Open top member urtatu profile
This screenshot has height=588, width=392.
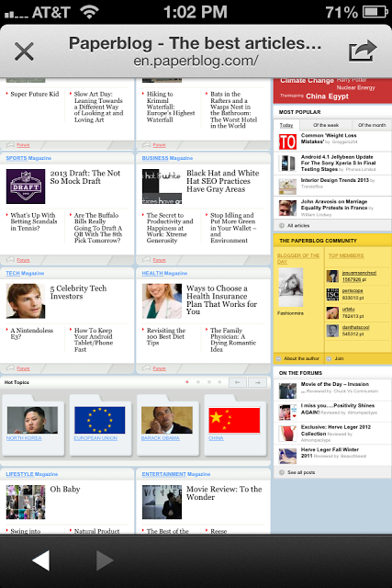[348, 310]
